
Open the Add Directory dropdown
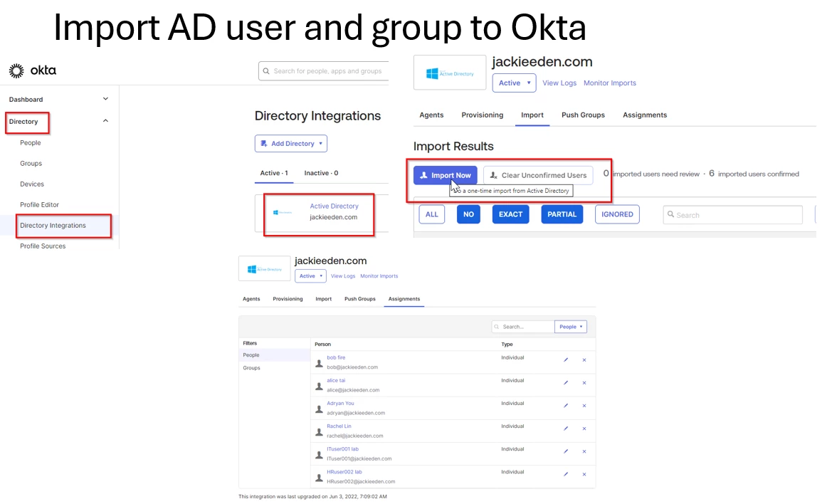(x=291, y=143)
